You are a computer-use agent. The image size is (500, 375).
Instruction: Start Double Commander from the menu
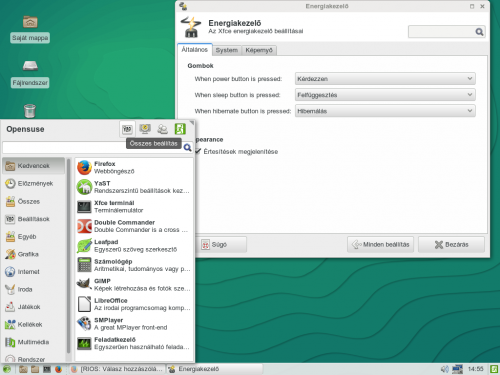(x=134, y=226)
